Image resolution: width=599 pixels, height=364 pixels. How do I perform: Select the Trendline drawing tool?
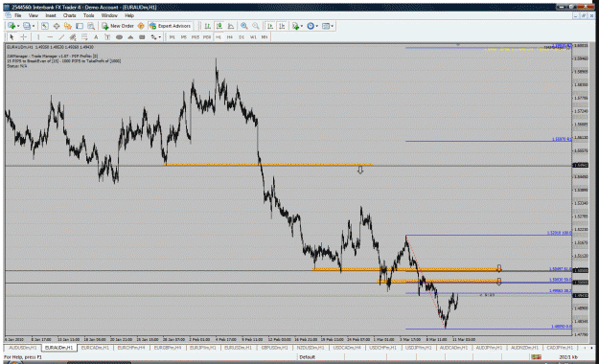coord(61,37)
